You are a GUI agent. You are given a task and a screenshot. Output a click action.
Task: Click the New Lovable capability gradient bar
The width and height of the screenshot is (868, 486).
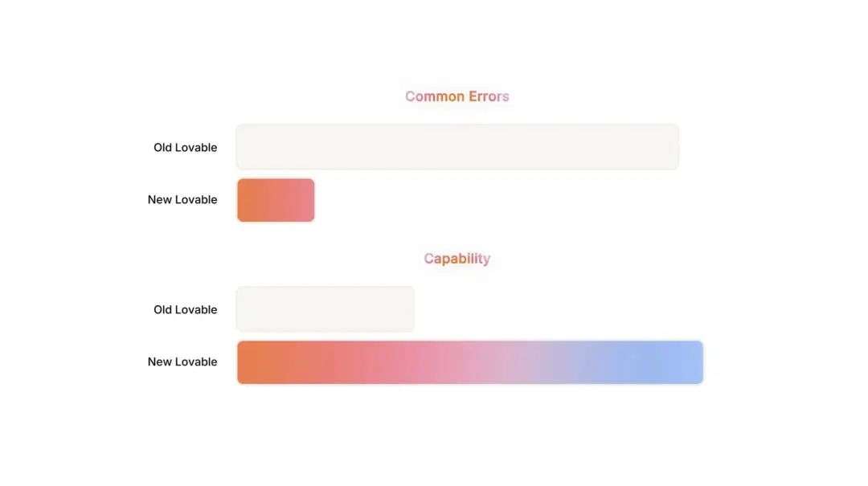point(470,362)
